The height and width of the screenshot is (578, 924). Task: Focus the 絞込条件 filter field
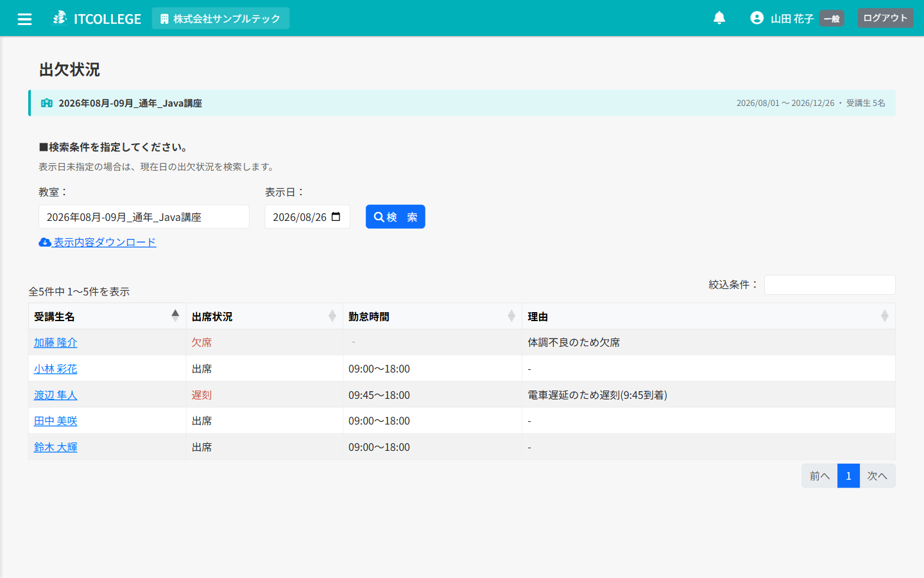[830, 285]
